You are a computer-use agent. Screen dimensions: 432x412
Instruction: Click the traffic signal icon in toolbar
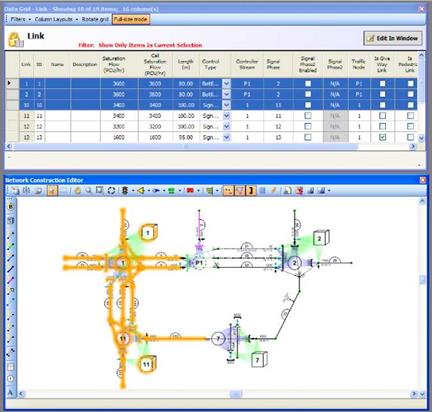pos(125,191)
